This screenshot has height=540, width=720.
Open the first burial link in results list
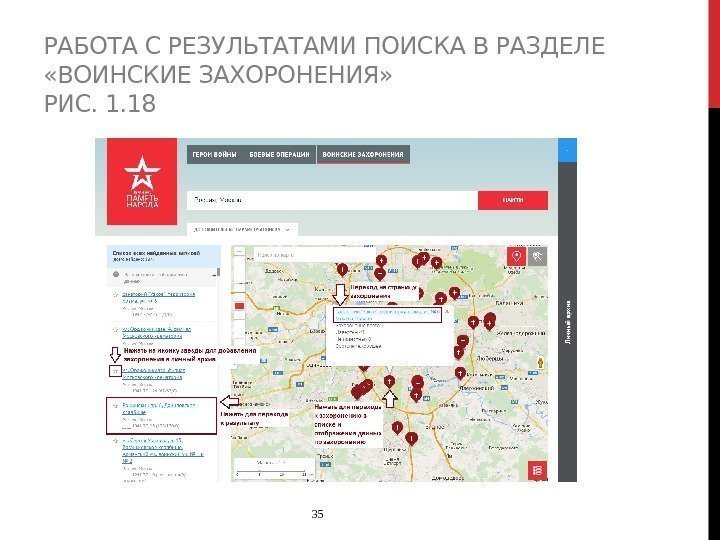[158, 298]
